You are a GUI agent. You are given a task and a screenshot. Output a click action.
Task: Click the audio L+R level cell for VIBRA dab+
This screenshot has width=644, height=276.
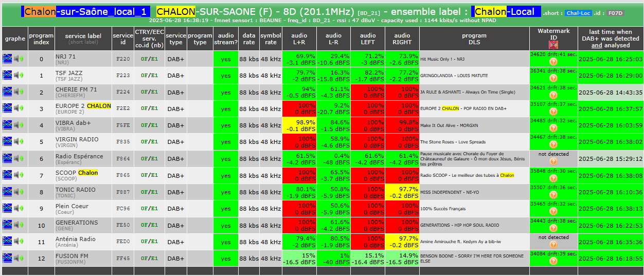[x=299, y=125]
